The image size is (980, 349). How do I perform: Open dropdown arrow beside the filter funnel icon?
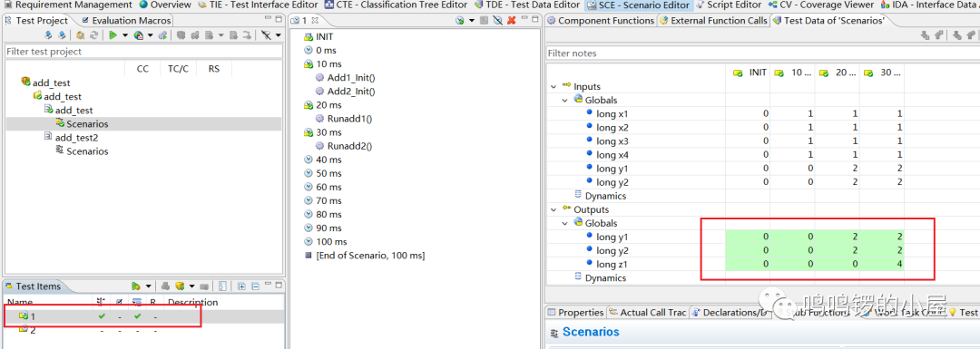tap(279, 35)
